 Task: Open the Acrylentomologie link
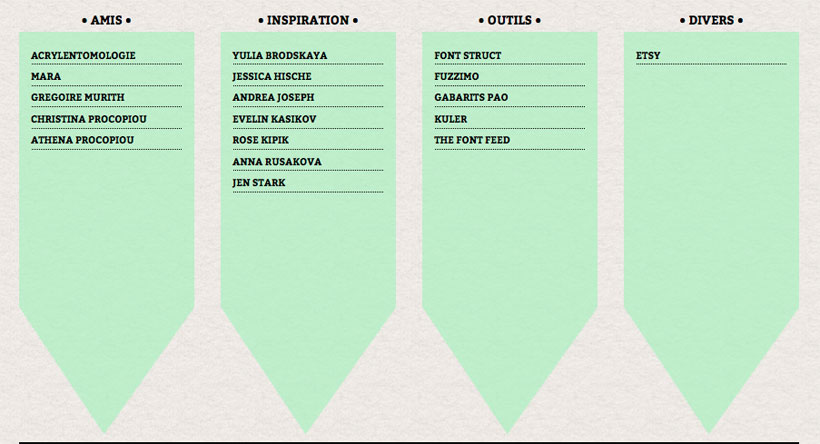click(x=83, y=55)
